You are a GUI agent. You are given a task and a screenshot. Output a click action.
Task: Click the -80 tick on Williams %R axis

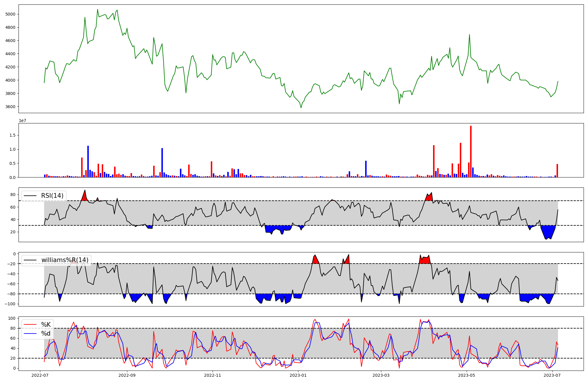tap(11, 294)
